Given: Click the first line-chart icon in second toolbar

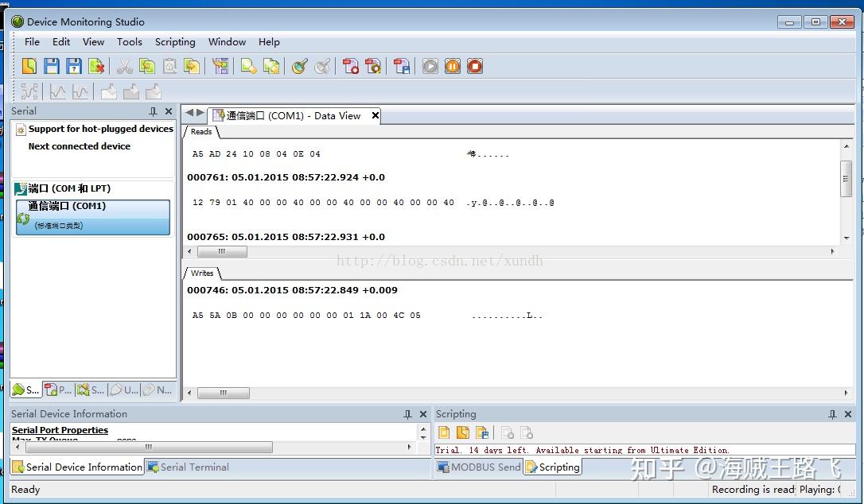Looking at the screenshot, I should 57,91.
